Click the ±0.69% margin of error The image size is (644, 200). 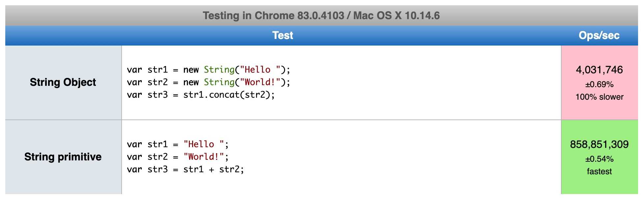tap(599, 84)
